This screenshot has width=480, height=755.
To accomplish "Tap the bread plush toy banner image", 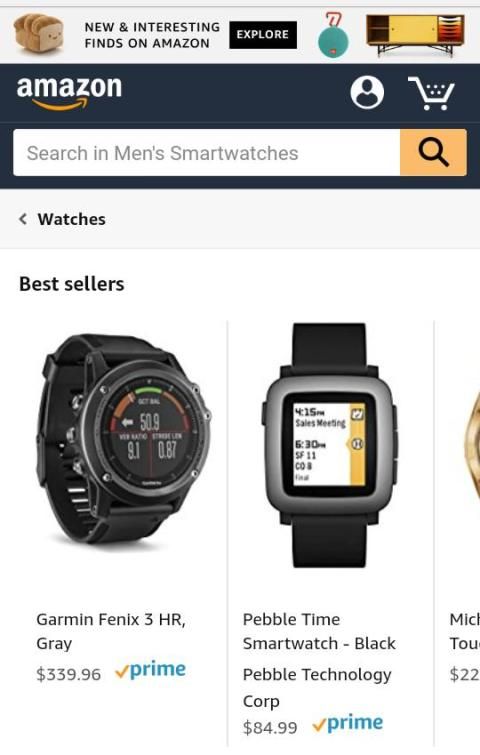I will (39, 33).
